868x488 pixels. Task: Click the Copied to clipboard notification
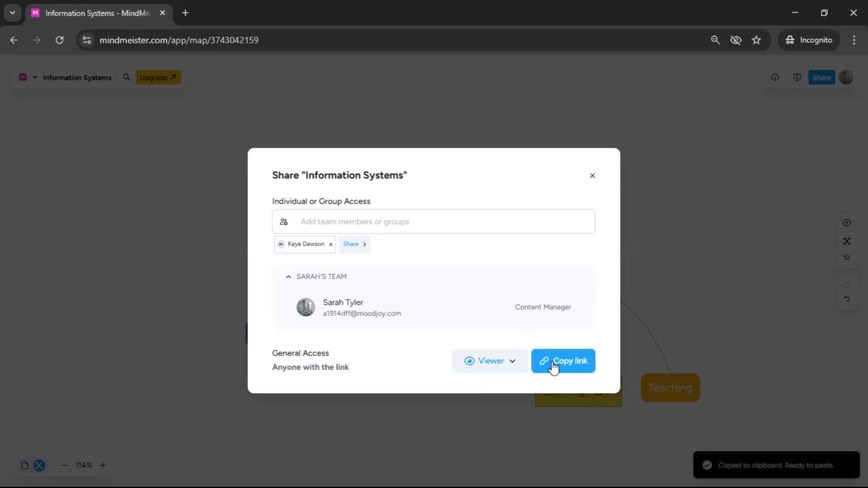pos(776,465)
